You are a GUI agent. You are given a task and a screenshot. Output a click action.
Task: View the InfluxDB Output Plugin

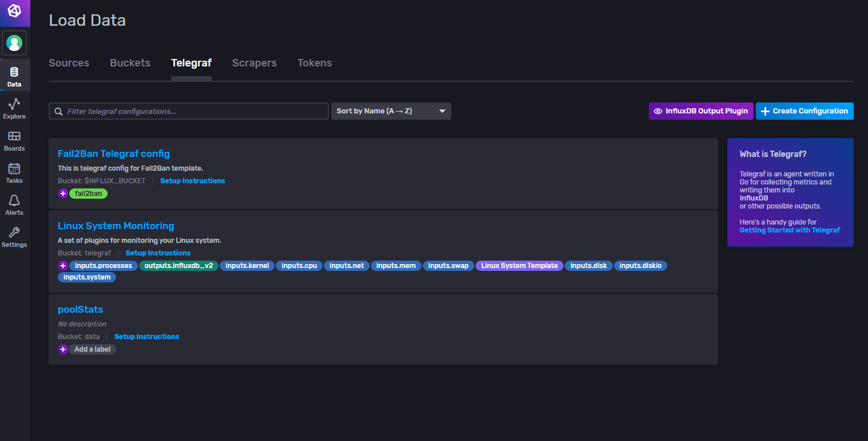pyautogui.click(x=700, y=111)
